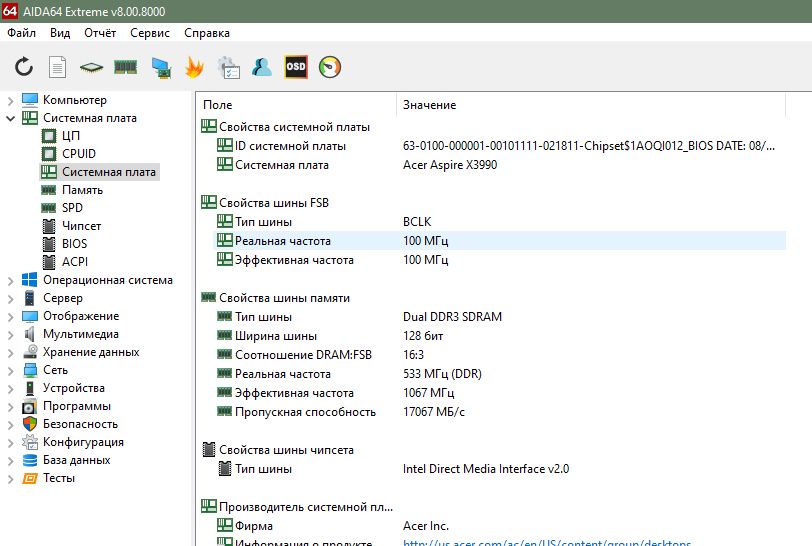Screen dimensions: 812x546
Task: Expand the Отображение tree node
Action: [x=10, y=317]
